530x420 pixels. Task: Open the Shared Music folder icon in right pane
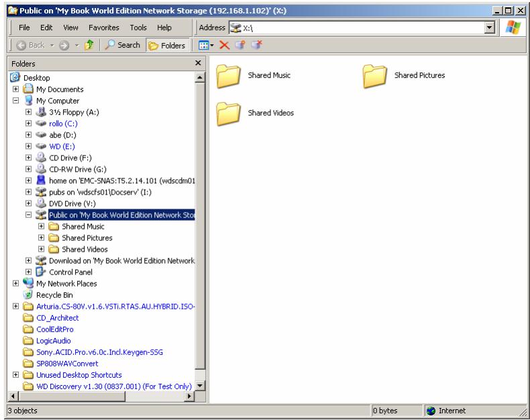click(229, 76)
